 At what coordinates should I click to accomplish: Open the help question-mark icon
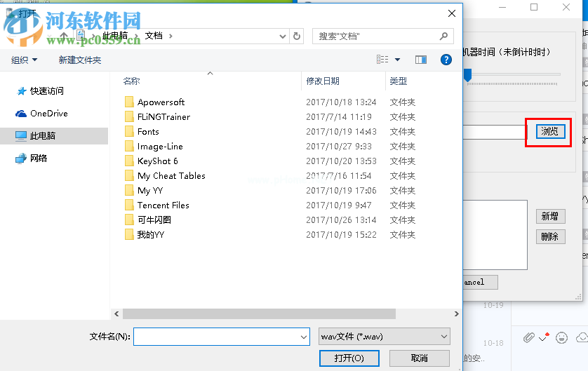[x=446, y=60]
